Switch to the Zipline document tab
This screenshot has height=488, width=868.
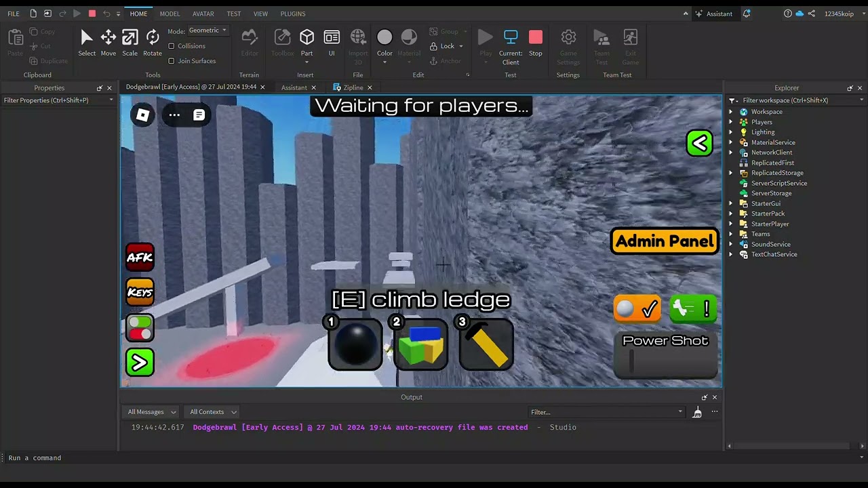353,87
